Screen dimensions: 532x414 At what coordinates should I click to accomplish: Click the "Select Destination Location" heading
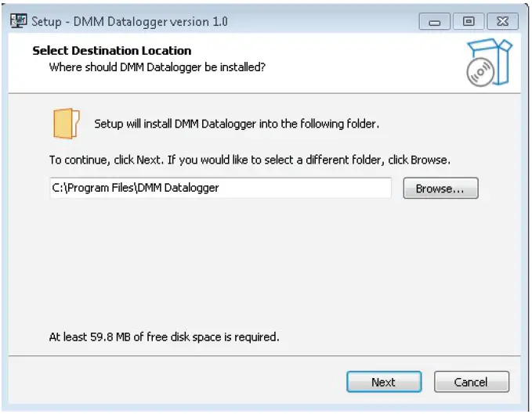point(112,51)
